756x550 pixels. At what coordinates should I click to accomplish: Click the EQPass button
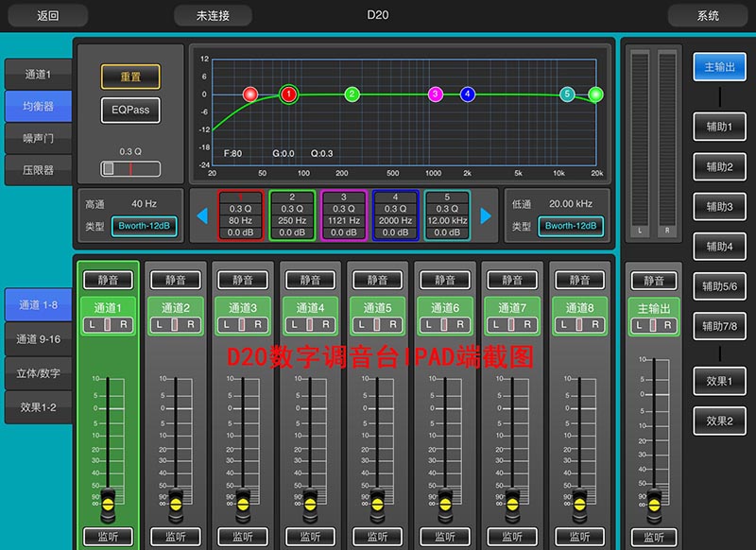[x=130, y=110]
